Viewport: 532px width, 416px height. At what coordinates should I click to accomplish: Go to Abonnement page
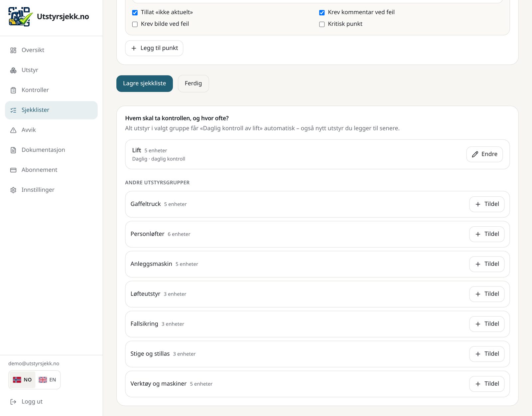(51, 170)
